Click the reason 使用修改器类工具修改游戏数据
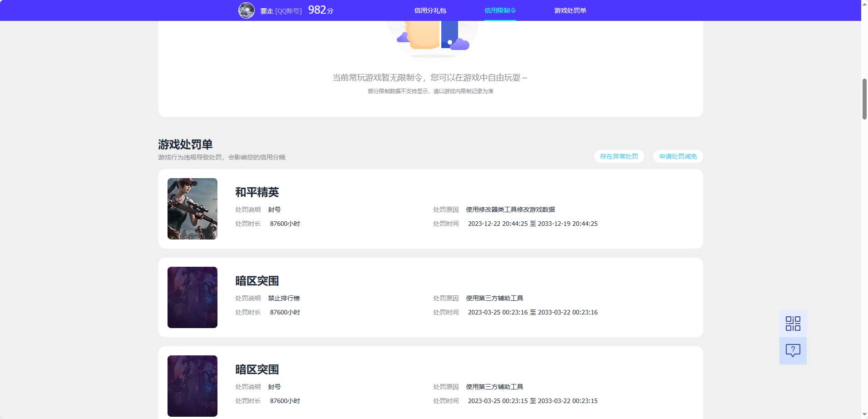This screenshot has height=419, width=868. click(510, 209)
